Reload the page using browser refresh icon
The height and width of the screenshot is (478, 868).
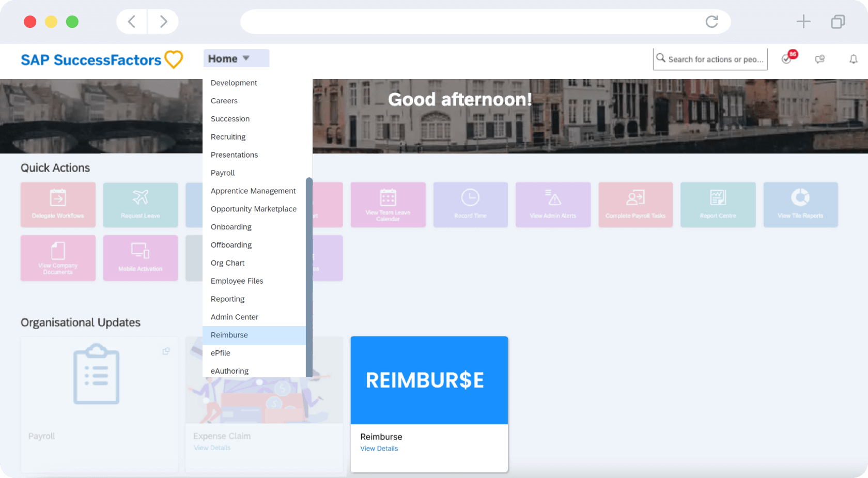(711, 22)
